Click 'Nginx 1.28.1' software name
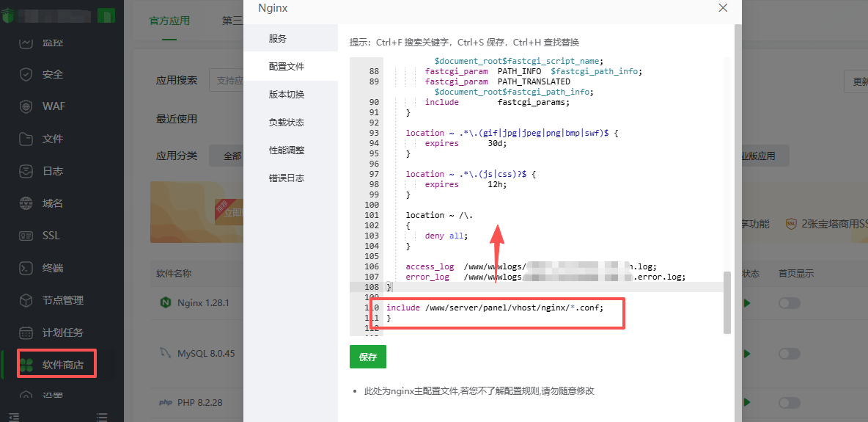 pos(203,303)
